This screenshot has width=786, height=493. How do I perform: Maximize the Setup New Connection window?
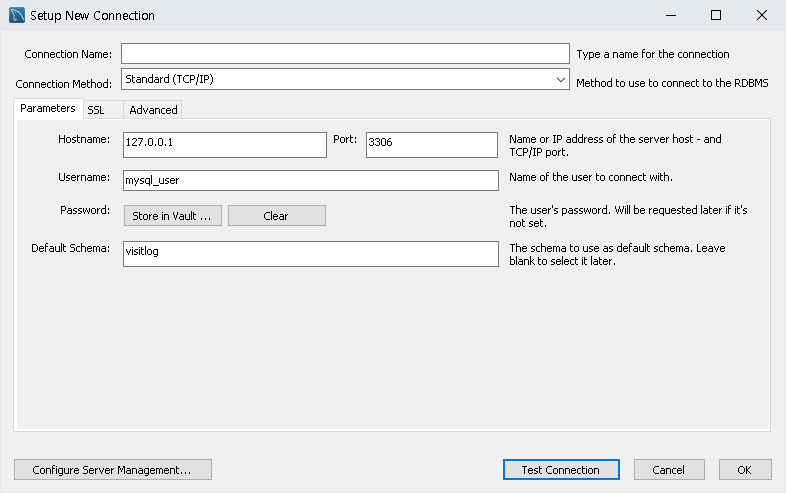[x=716, y=16]
